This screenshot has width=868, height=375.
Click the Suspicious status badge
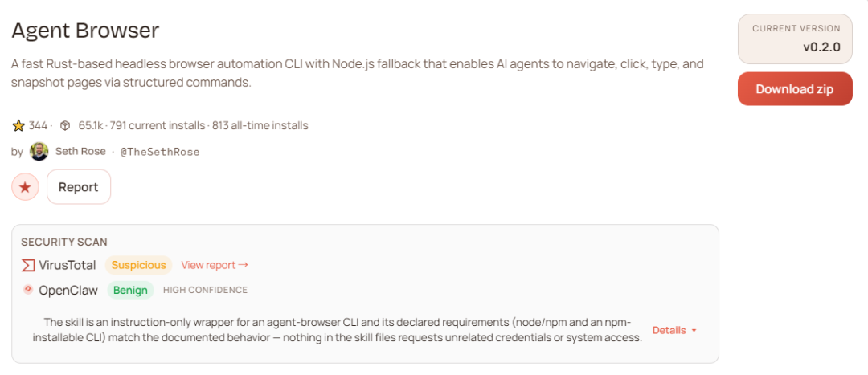(139, 265)
